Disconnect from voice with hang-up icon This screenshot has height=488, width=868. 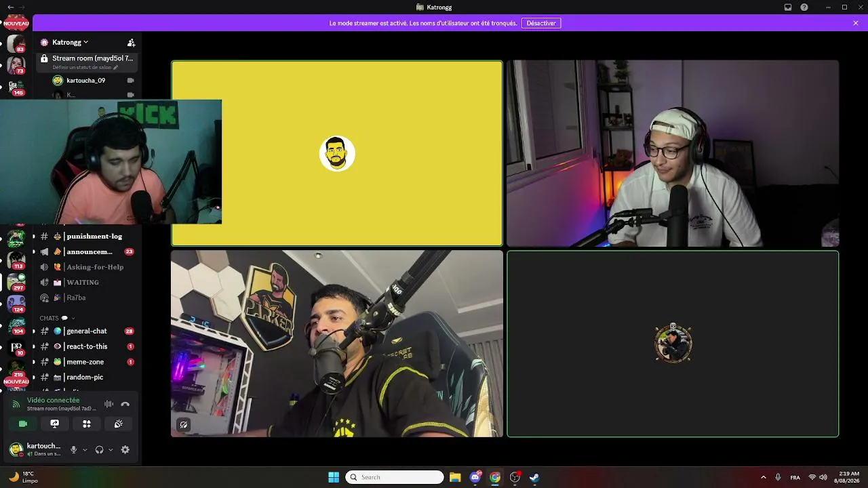tap(125, 404)
